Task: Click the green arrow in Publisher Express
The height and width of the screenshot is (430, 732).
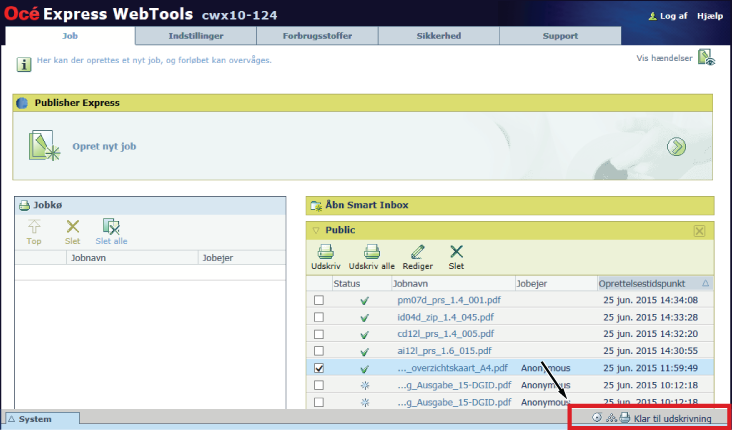Action: coord(676,147)
